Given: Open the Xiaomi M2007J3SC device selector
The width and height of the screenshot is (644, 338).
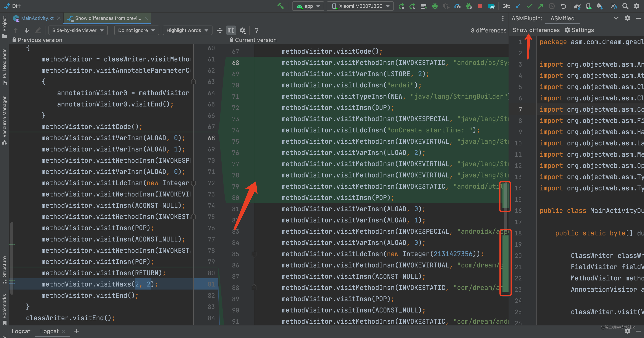Looking at the screenshot, I should click(x=360, y=6).
